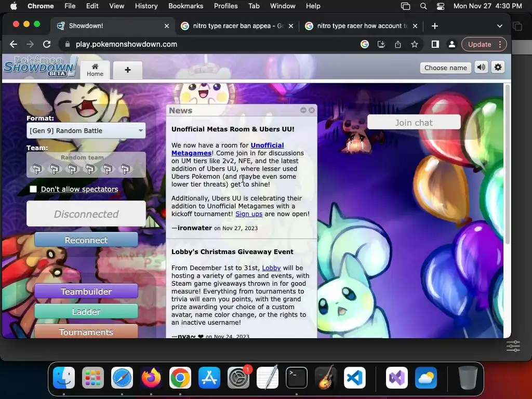The height and width of the screenshot is (399, 532).
Task: Open the Showdown options gear icon
Action: point(498,68)
